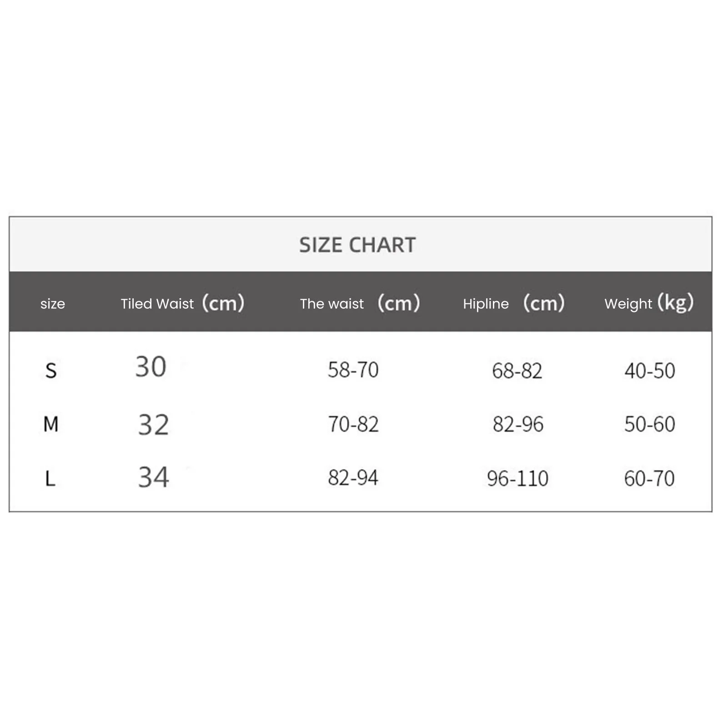The height and width of the screenshot is (728, 728).
Task: Click the 'size' column header
Action: point(53,304)
